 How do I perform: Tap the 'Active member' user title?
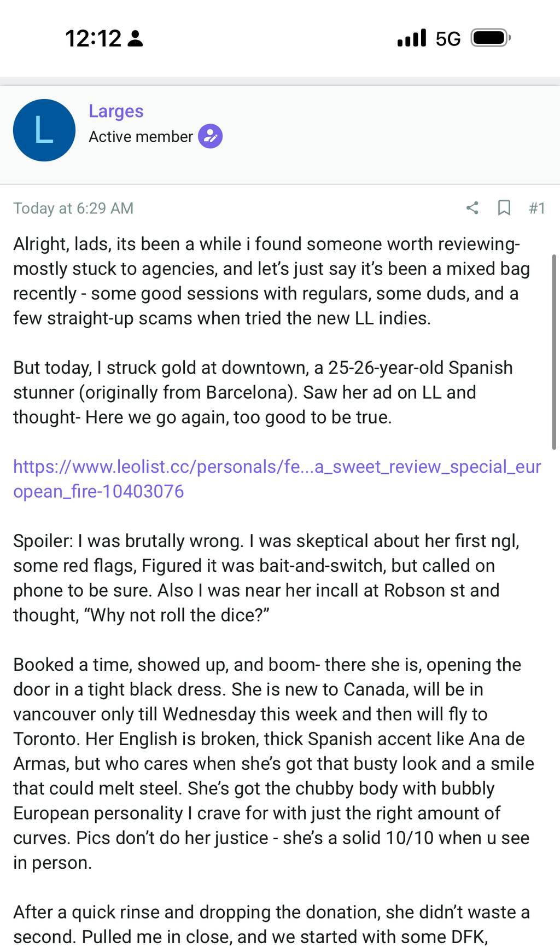[141, 136]
